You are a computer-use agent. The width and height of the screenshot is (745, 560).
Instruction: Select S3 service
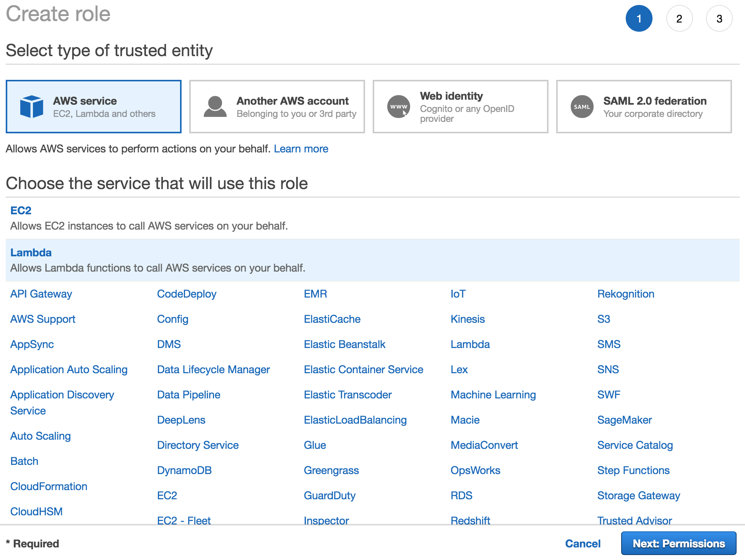click(x=604, y=319)
